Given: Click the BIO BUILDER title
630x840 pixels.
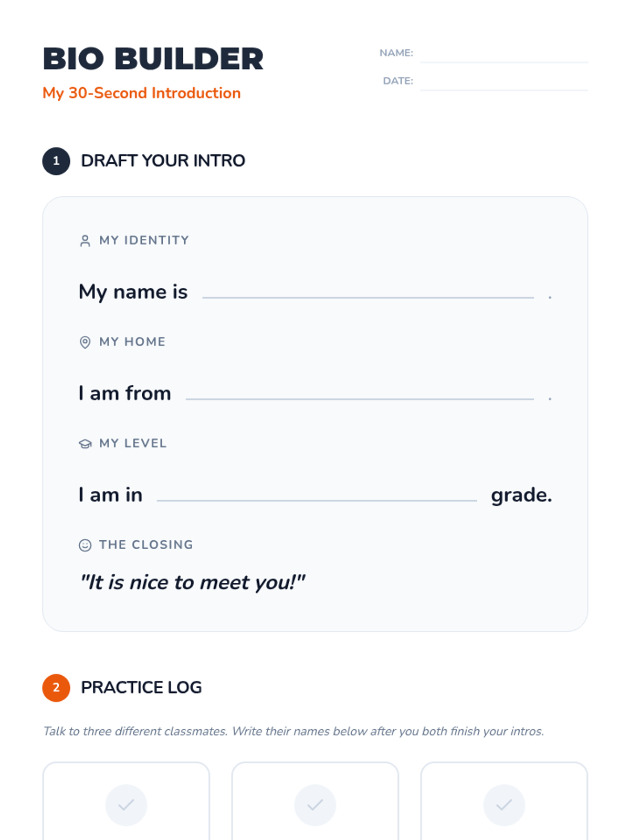Looking at the screenshot, I should (153, 58).
